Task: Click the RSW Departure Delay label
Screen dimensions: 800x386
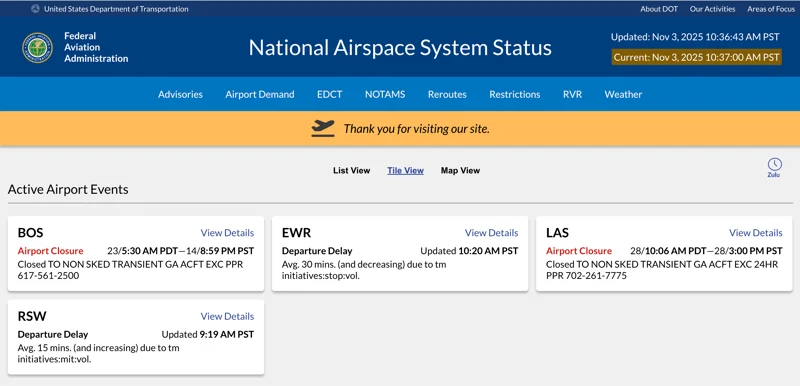Action: (53, 334)
